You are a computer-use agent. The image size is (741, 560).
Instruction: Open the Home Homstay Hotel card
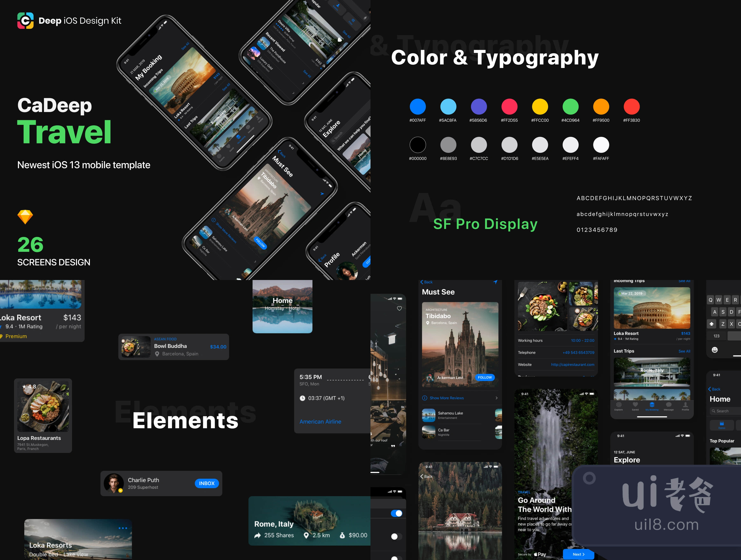pyautogui.click(x=282, y=306)
